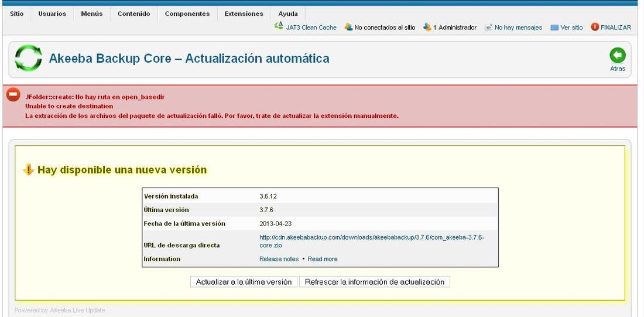Click the red FINALIZAR logout icon

pyautogui.click(x=595, y=27)
